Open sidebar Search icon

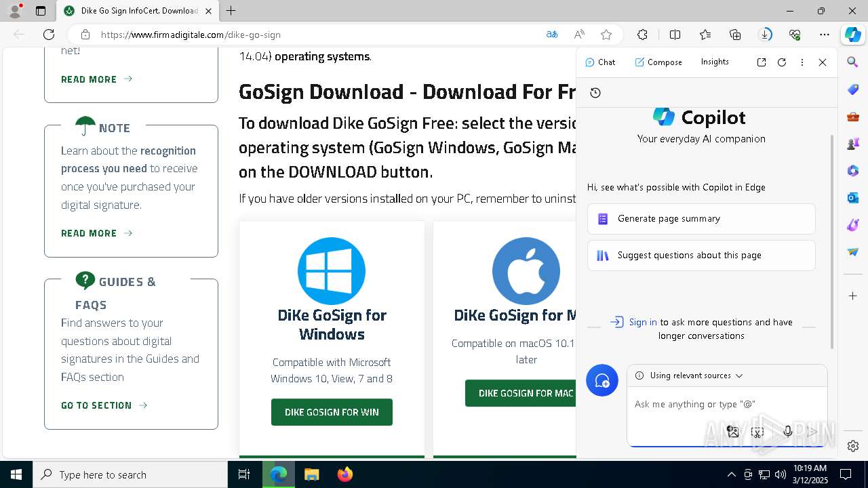[853, 62]
